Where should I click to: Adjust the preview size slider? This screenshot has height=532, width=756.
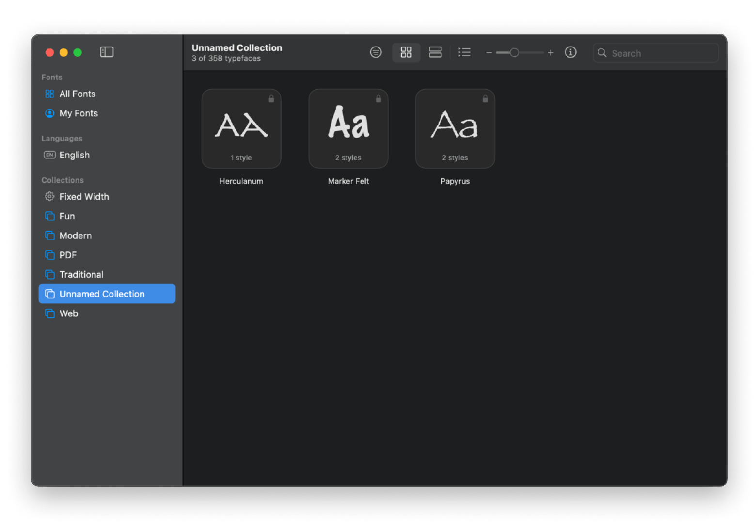pyautogui.click(x=514, y=53)
